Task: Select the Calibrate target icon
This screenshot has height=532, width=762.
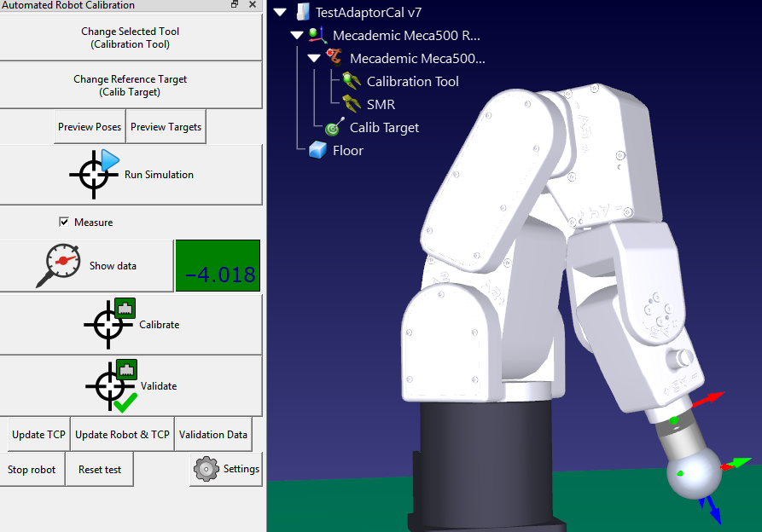Action: (x=110, y=324)
